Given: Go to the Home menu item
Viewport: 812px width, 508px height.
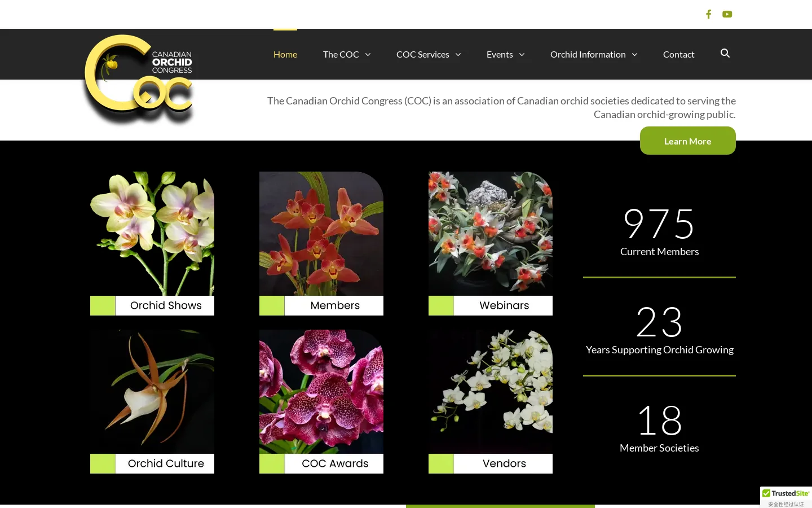Looking at the screenshot, I should (285, 54).
